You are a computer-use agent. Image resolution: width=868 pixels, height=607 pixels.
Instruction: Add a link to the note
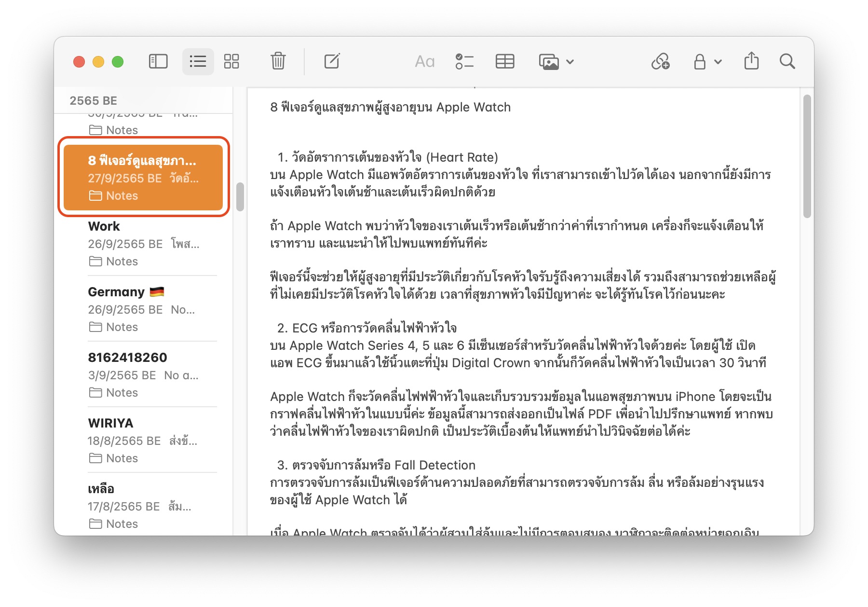click(x=660, y=61)
